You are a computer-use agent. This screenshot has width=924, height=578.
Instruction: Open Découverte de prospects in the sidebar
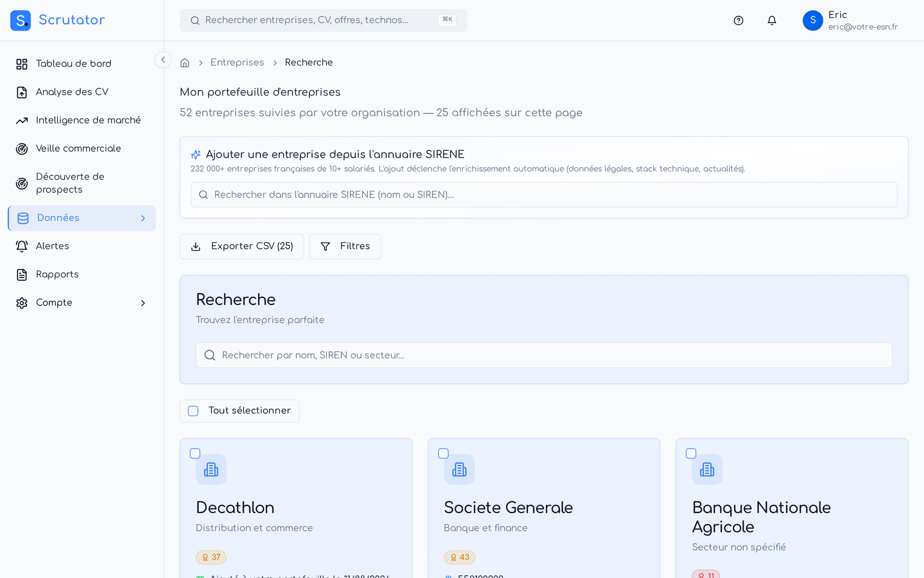(82, 183)
